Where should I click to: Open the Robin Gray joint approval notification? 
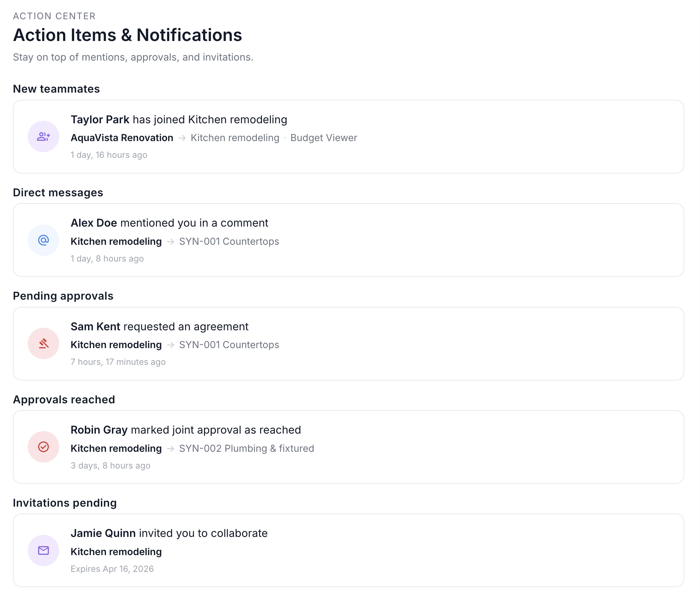pyautogui.click(x=349, y=447)
